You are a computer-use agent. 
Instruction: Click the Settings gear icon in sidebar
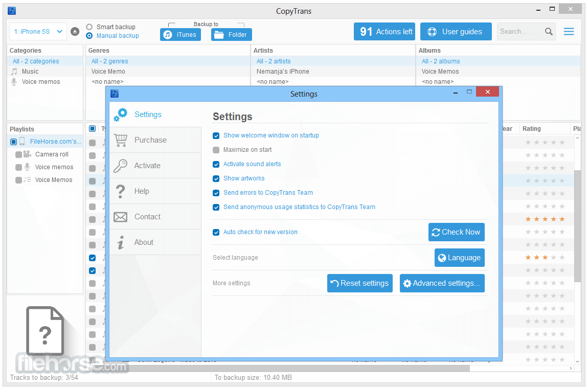tap(120, 115)
